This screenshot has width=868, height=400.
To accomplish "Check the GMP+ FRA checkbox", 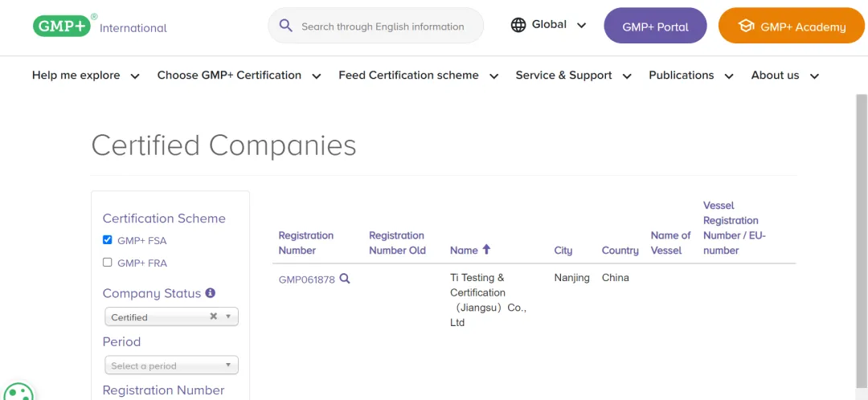I will (x=108, y=262).
